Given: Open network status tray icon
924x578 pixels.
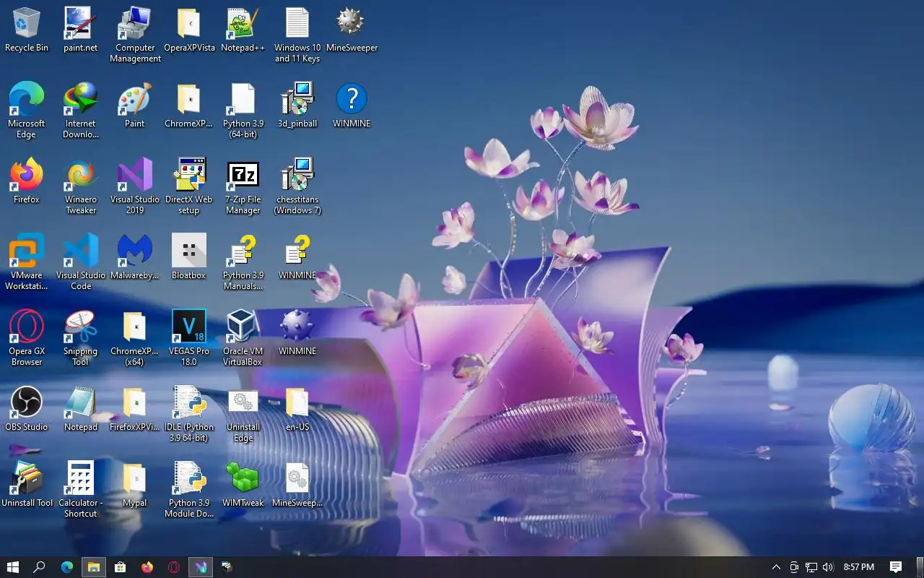Looking at the screenshot, I should pos(811,567).
